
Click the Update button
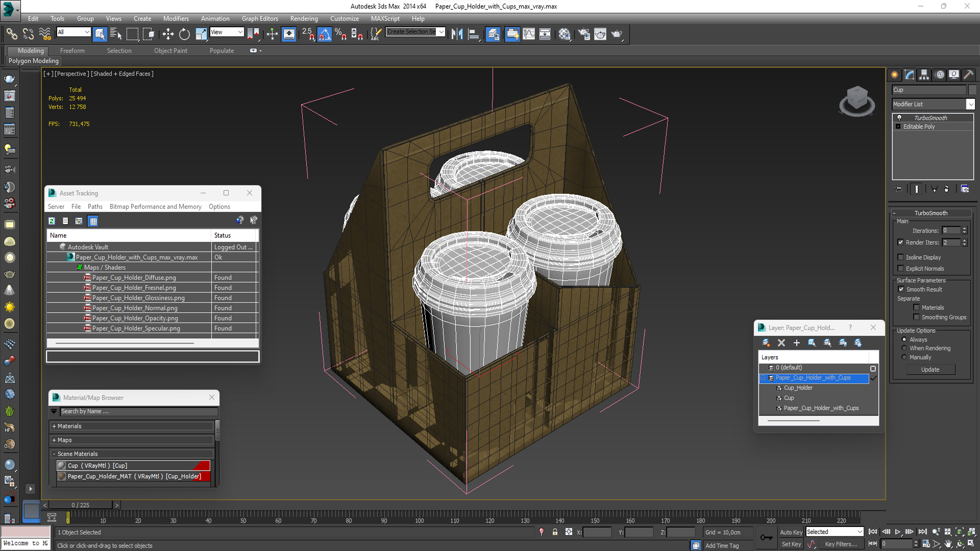pos(930,369)
